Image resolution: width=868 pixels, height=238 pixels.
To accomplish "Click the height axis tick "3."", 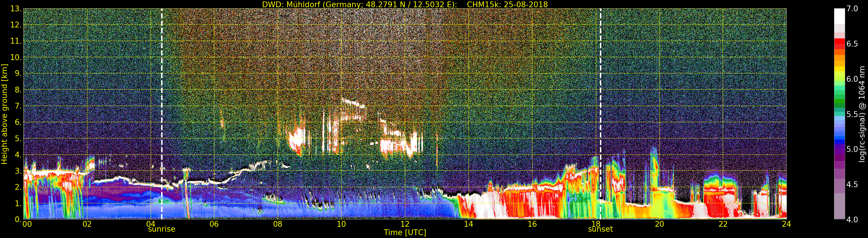I will pyautogui.click(x=18, y=171).
